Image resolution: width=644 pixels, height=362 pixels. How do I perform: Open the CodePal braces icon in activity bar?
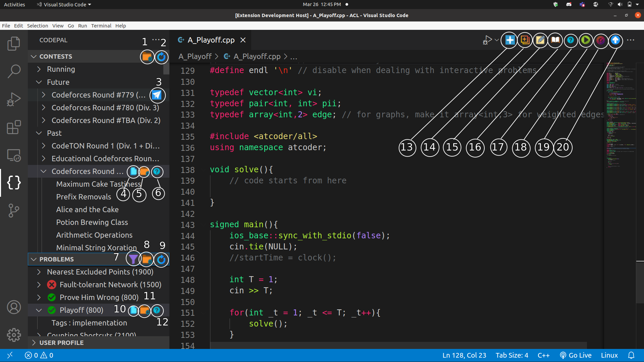[14, 183]
